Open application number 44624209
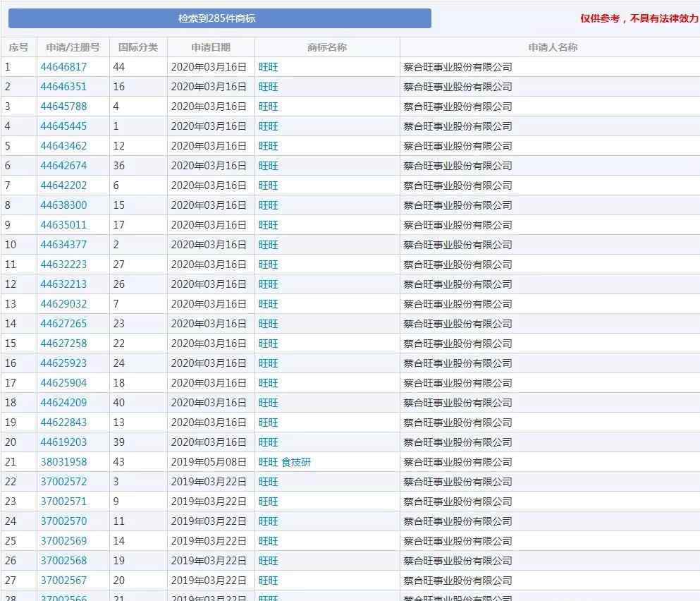Screen dimensions: 700x601 (63, 403)
